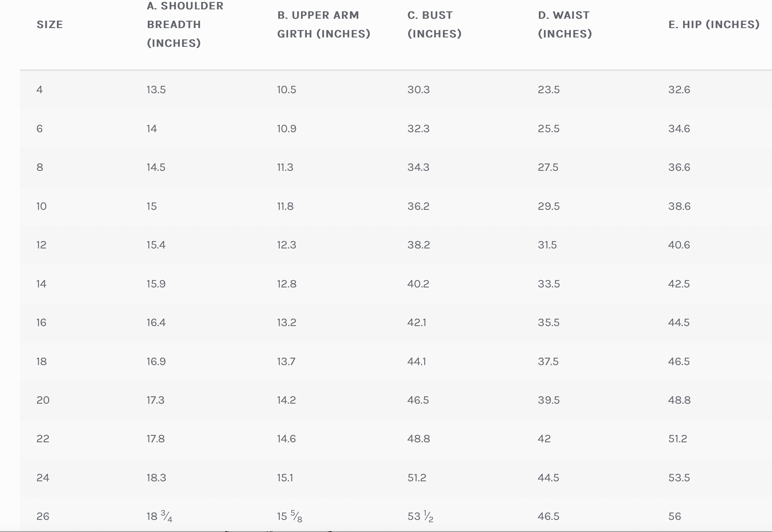Select waist value 42 for size 22
772x532 pixels.
[544, 439]
